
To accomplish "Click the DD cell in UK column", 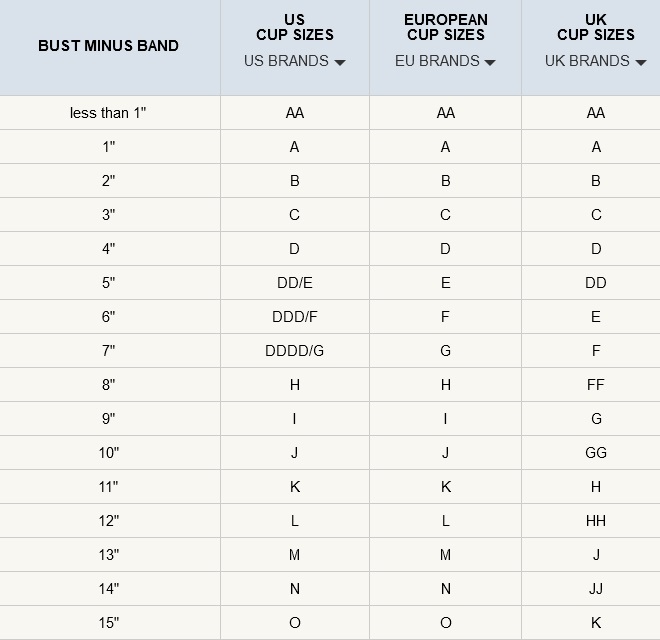I will tap(596, 283).
